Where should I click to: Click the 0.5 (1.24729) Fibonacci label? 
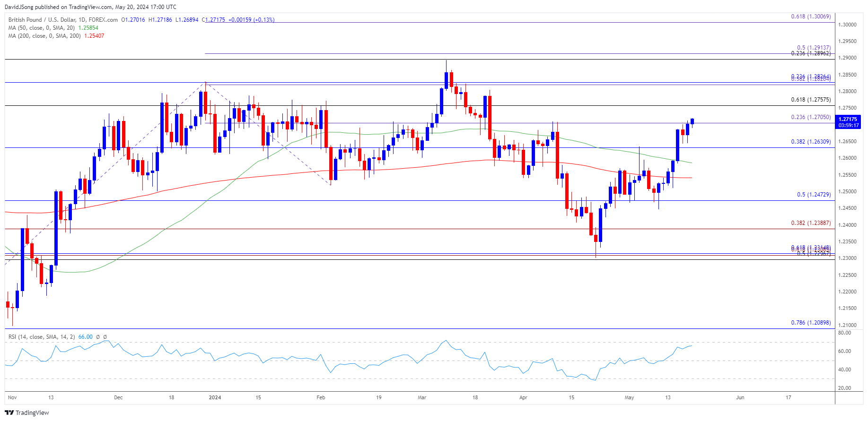click(814, 195)
